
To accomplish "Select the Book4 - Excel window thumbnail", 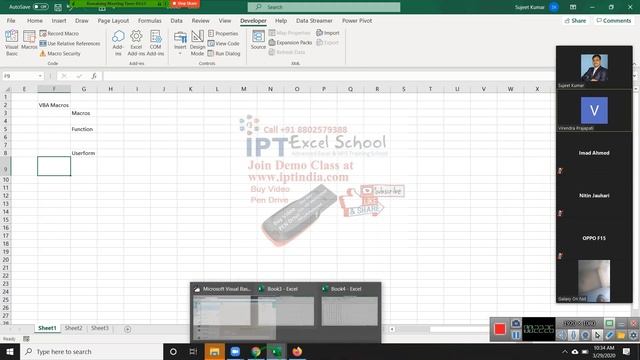I will 349,306.
